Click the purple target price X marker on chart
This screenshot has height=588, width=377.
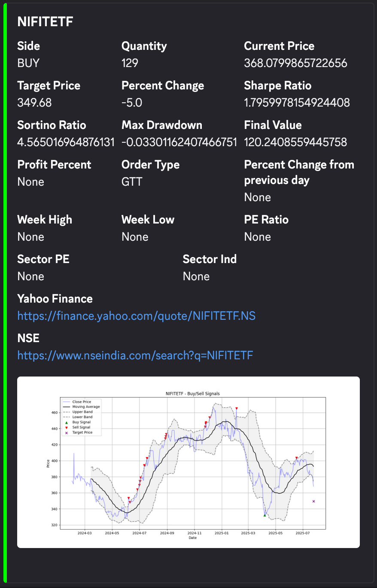(x=313, y=501)
